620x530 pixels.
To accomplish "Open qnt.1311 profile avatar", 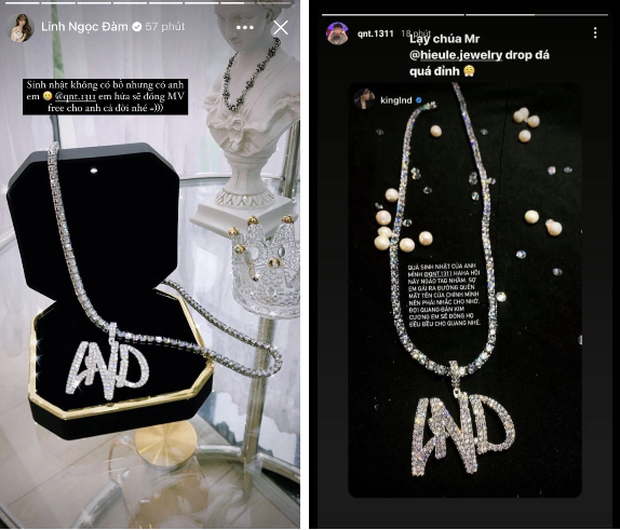I will [x=337, y=33].
